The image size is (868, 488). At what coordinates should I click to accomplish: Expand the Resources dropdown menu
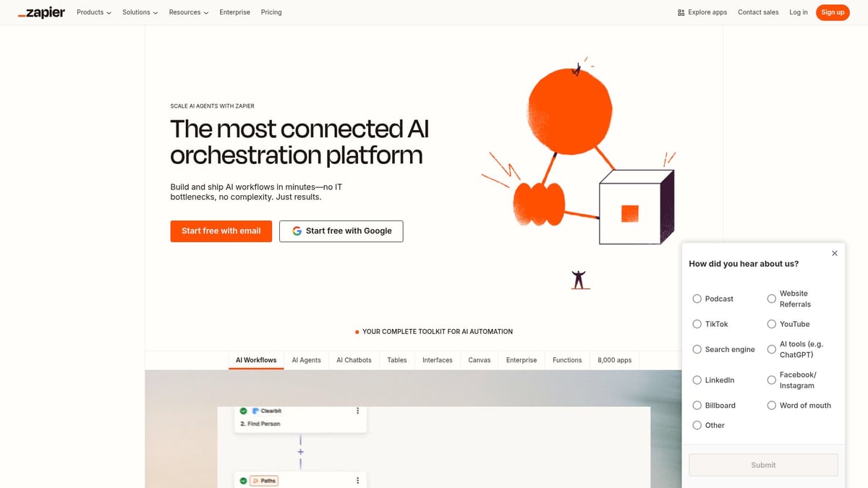pos(188,12)
